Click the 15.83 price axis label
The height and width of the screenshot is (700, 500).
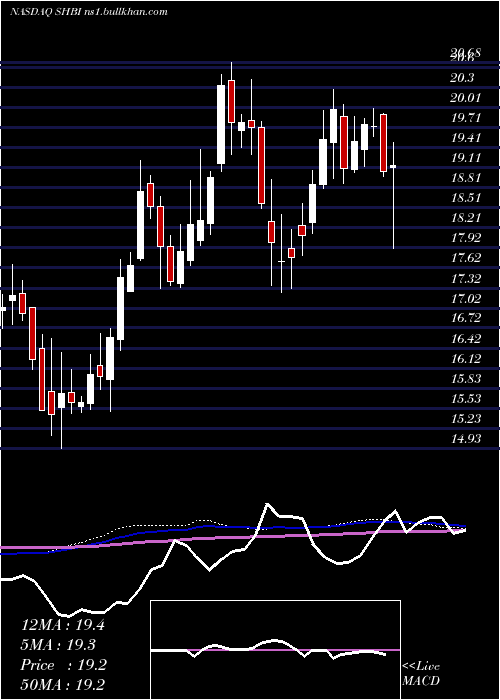tap(466, 379)
